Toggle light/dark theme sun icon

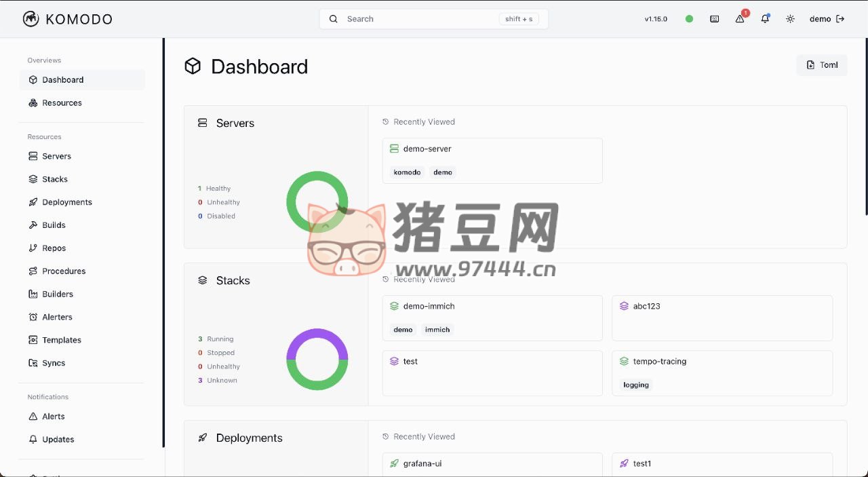(790, 19)
